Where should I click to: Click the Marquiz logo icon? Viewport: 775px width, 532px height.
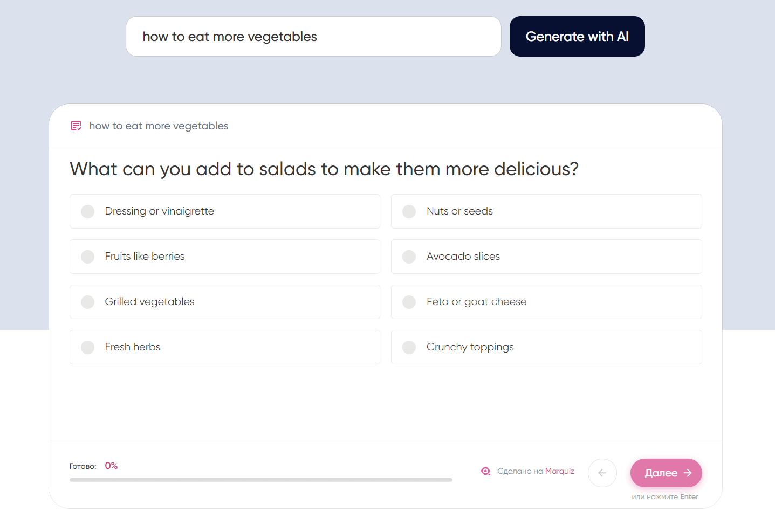coord(485,471)
